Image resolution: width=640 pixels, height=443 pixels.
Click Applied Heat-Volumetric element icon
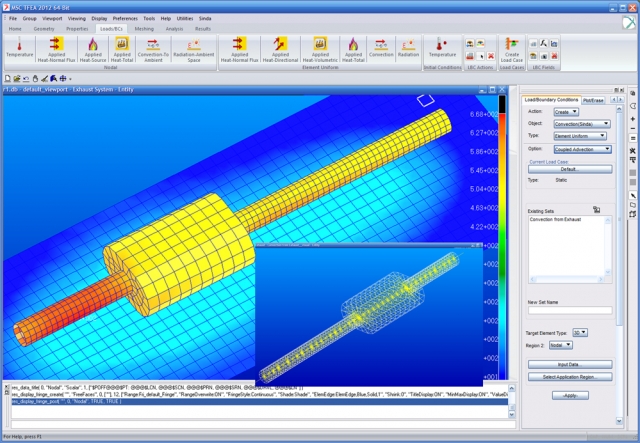tap(320, 47)
